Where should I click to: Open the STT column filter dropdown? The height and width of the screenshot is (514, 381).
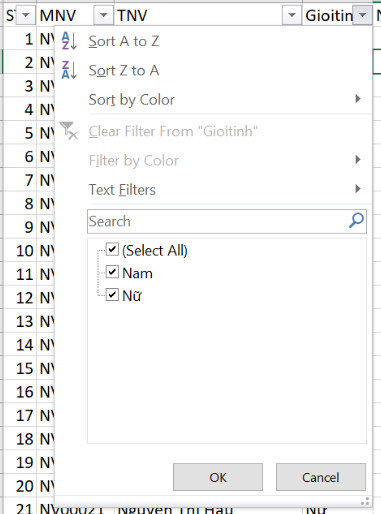(x=26, y=15)
